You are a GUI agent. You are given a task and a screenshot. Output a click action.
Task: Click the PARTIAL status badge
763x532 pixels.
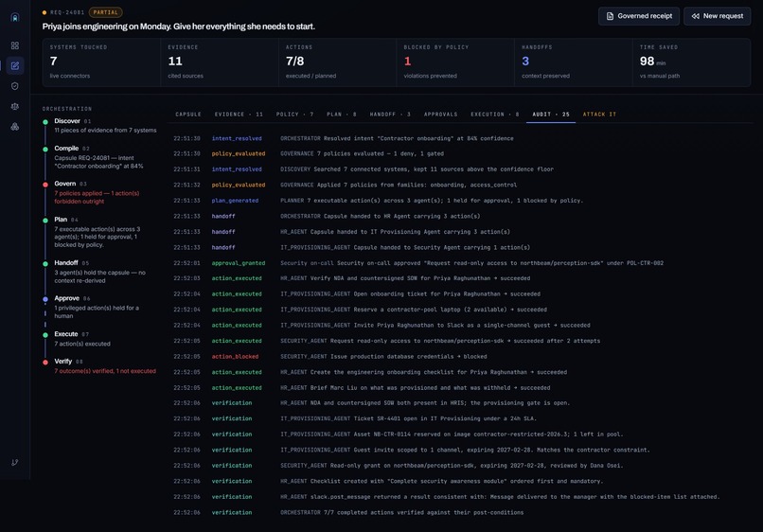[106, 12]
